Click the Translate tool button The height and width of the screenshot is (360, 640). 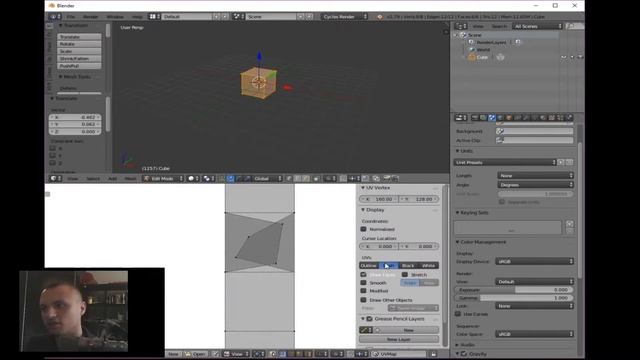tap(79, 37)
